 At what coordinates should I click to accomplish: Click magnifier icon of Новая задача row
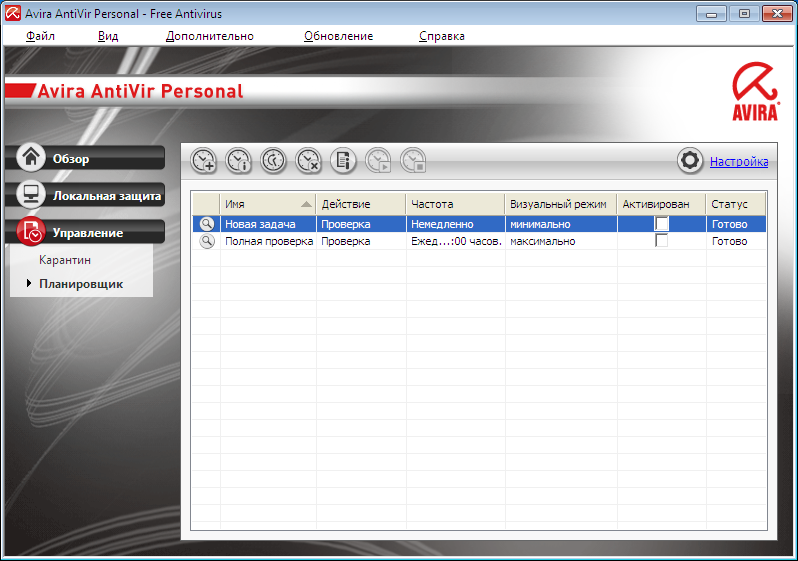[207, 224]
